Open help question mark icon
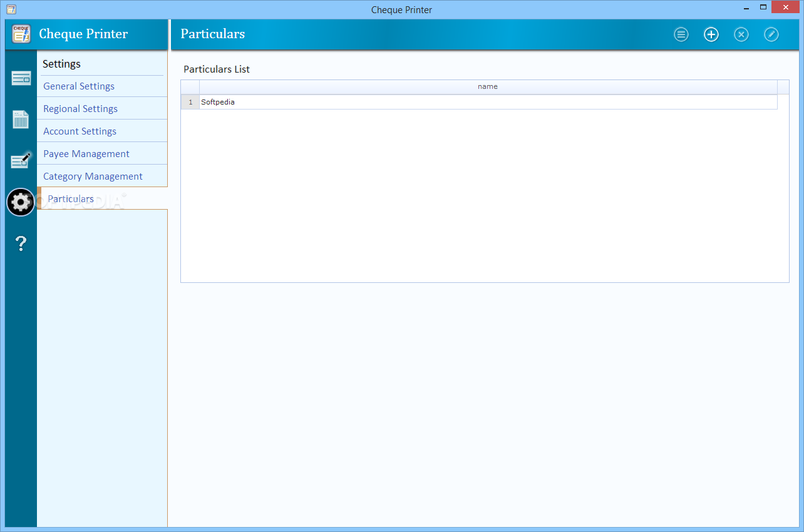The width and height of the screenshot is (804, 532). [21, 243]
